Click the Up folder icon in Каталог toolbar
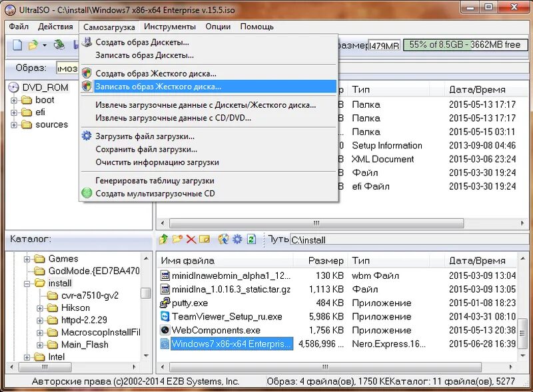The height and width of the screenshot is (392, 533). (163, 239)
